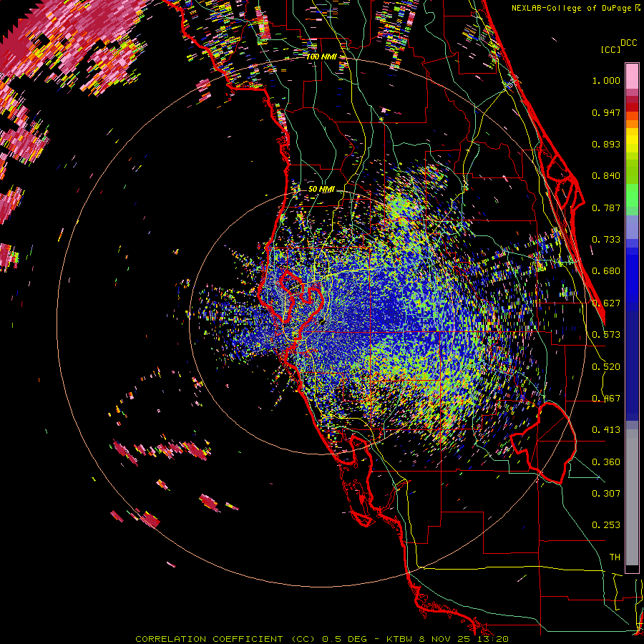
Task: Click the Correlation Coefficient caption at bottom
Action: pyautogui.click(x=322, y=639)
